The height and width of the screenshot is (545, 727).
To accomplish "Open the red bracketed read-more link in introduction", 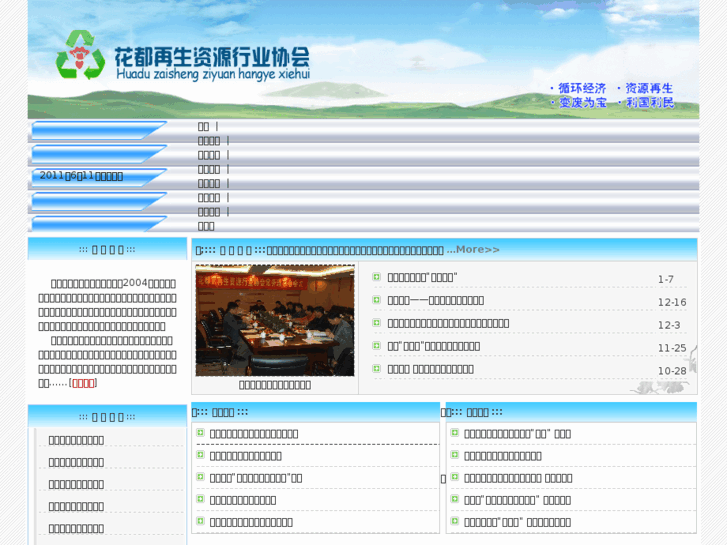I will click(83, 383).
